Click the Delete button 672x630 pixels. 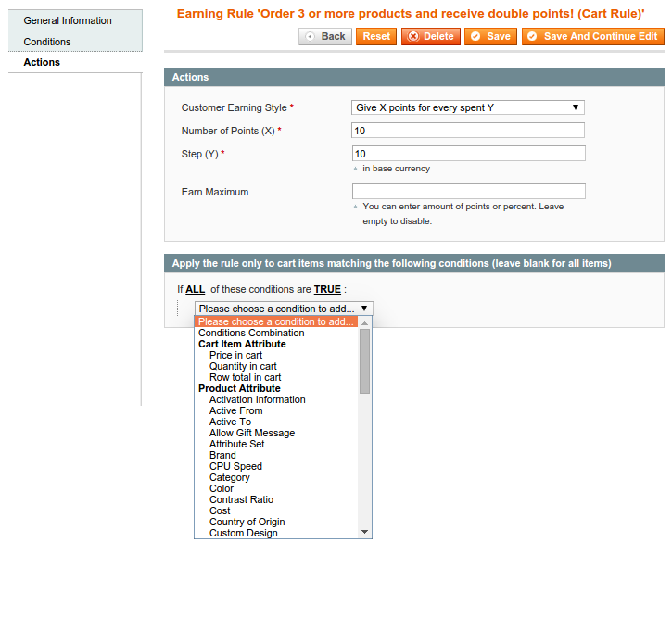[430, 36]
